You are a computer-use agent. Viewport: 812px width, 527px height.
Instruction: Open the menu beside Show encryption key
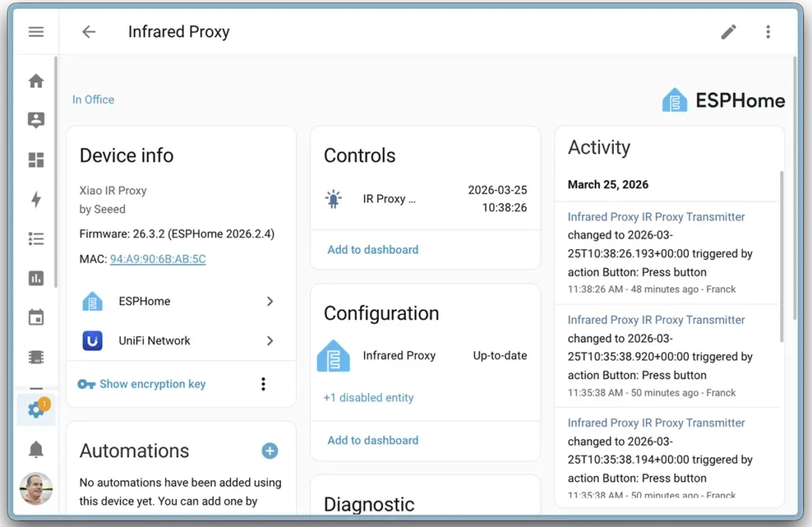(263, 383)
